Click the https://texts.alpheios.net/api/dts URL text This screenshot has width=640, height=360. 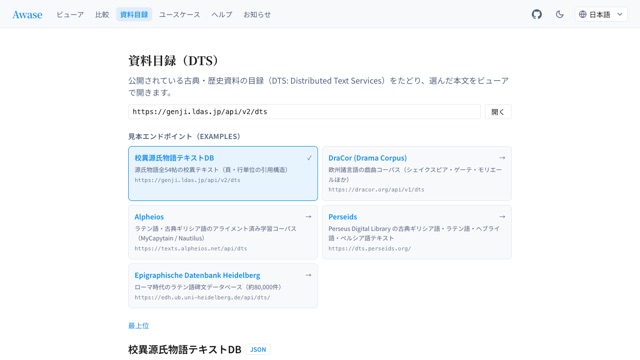(191, 248)
